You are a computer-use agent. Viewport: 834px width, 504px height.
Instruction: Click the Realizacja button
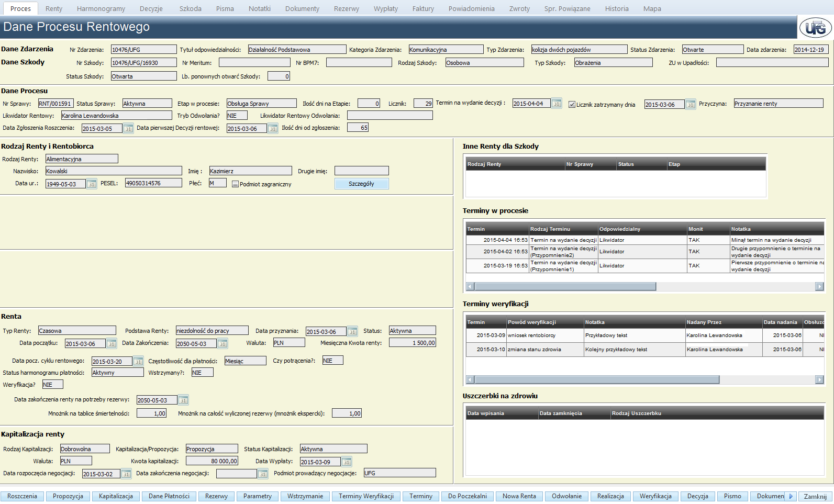[611, 496]
